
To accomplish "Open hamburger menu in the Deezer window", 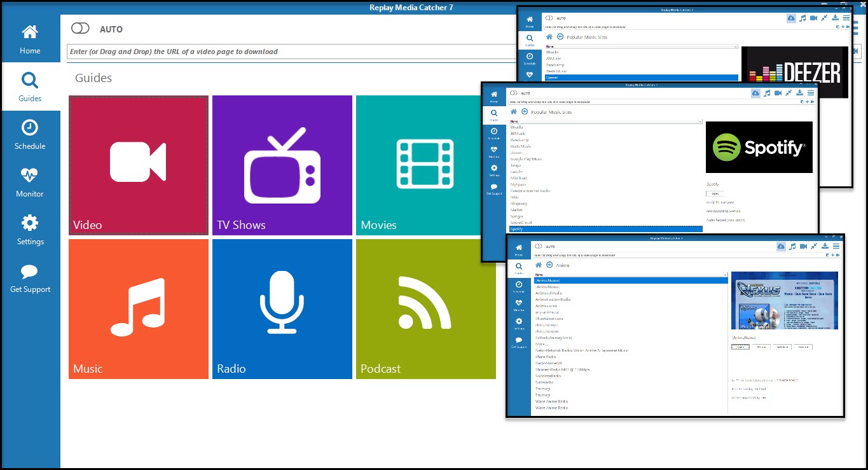I will pyautogui.click(x=846, y=18).
